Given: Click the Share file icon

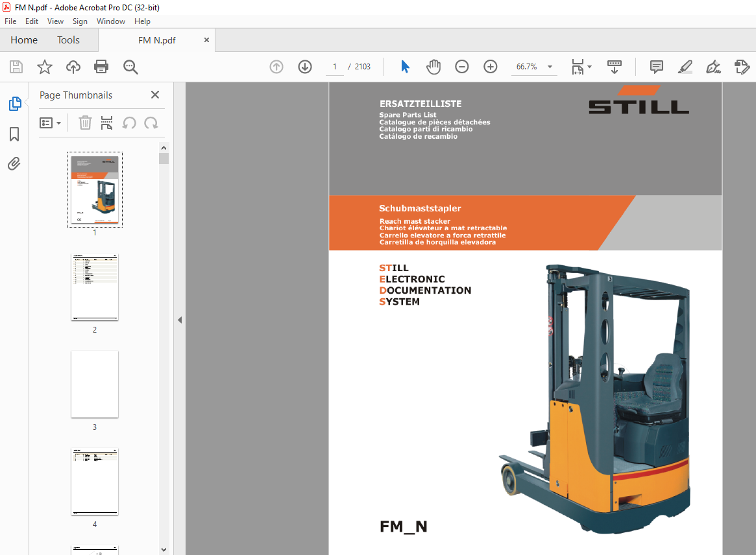Looking at the screenshot, I should pyautogui.click(x=742, y=67).
